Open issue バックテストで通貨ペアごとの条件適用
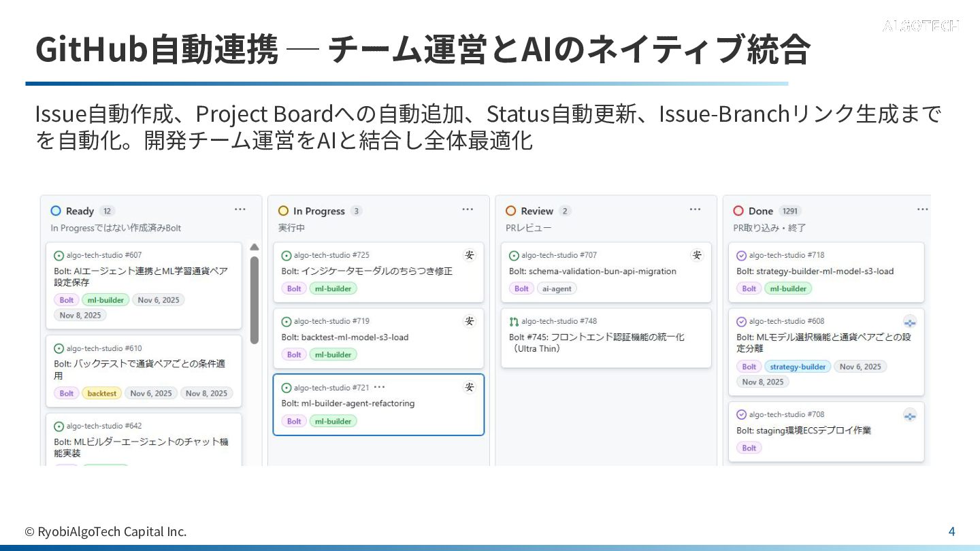The image size is (980, 551). pyautogui.click(x=140, y=369)
